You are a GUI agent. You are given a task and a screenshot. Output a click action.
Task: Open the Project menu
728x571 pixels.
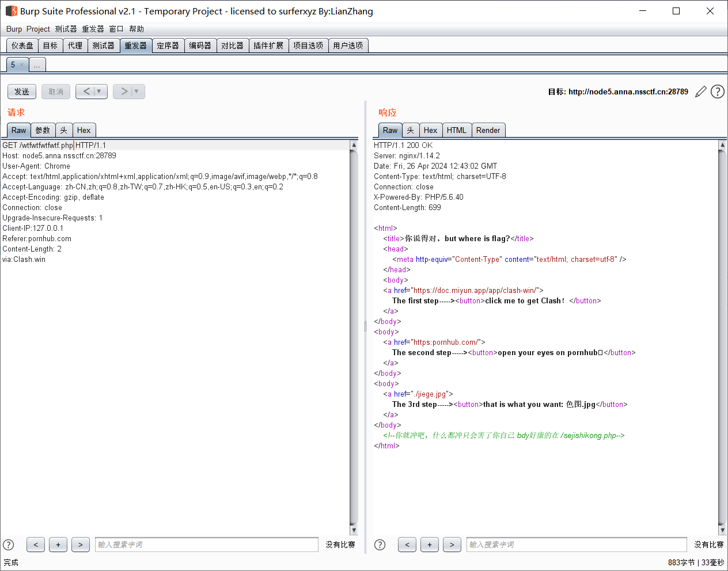[38, 29]
